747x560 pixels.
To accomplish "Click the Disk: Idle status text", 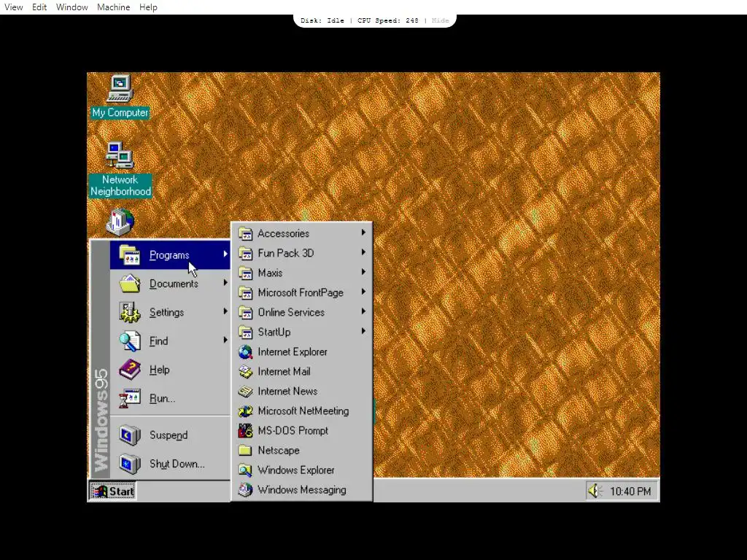I will [322, 20].
